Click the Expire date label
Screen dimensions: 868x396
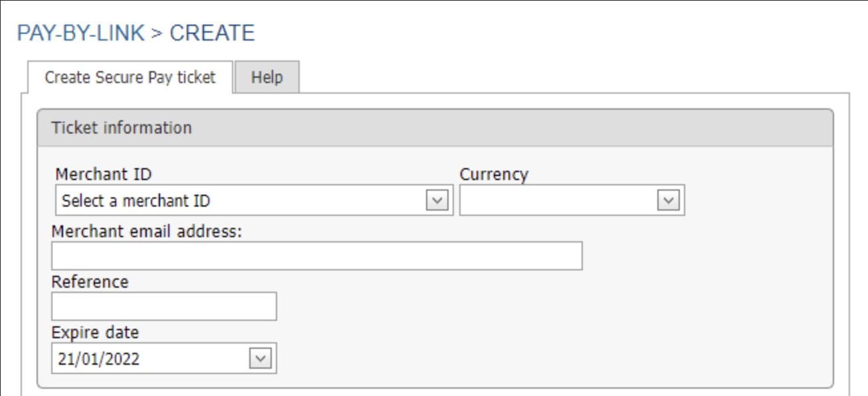tap(95, 332)
